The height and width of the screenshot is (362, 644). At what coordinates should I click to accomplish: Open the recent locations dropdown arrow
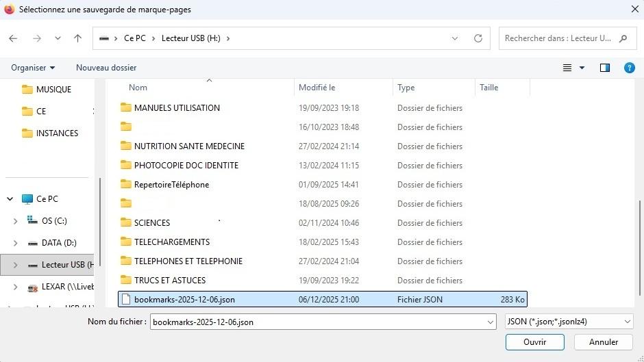tap(58, 38)
